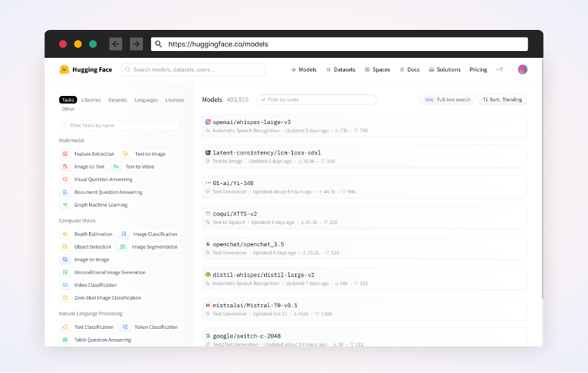The image size is (588, 373).
Task: Open 01-ai/Yi-34B model
Action: pos(364,186)
